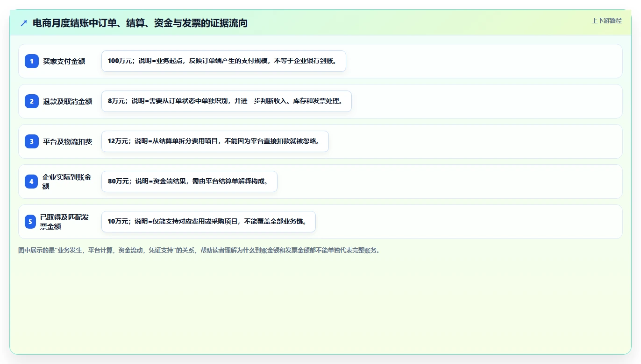This screenshot has width=641, height=364.
Task: Click the number 5 badge for 已取得及匹配发票金额
Action: point(30,222)
